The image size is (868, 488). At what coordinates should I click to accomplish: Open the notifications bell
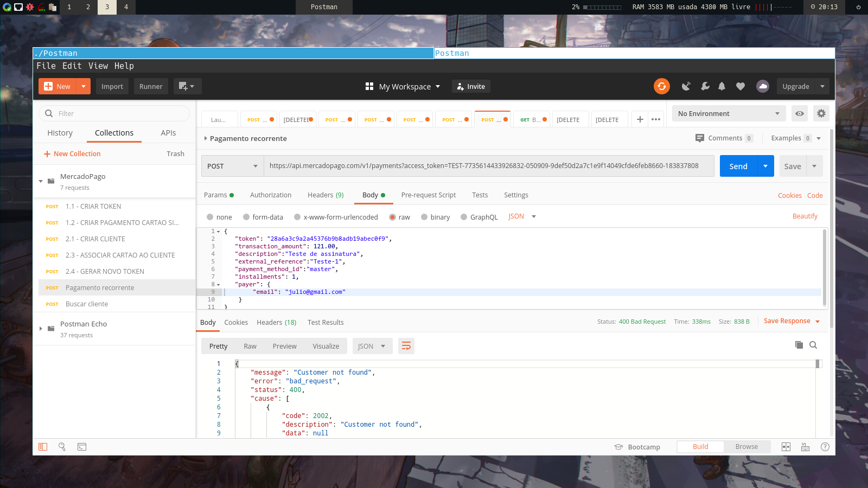pos(722,86)
